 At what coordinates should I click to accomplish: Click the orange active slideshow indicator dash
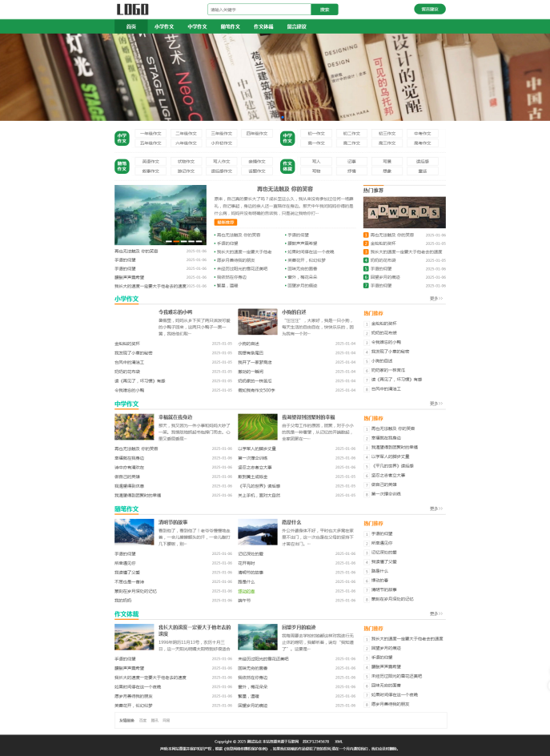click(x=176, y=241)
